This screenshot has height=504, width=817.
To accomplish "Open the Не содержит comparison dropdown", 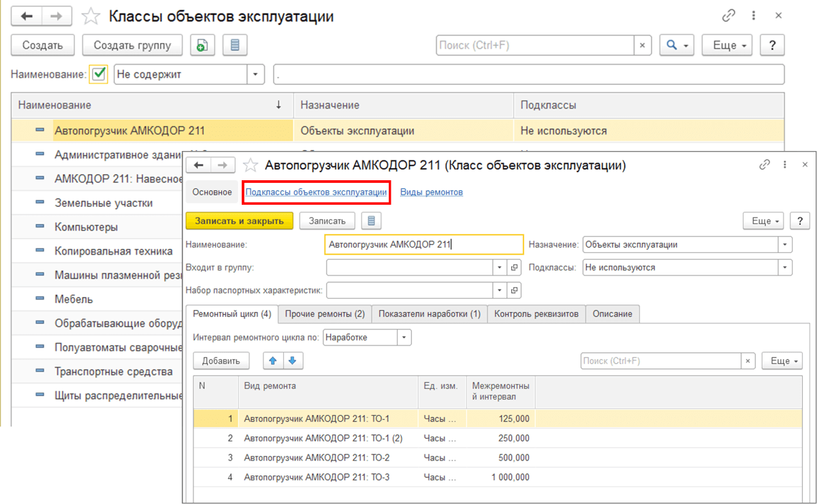I will [x=255, y=74].
